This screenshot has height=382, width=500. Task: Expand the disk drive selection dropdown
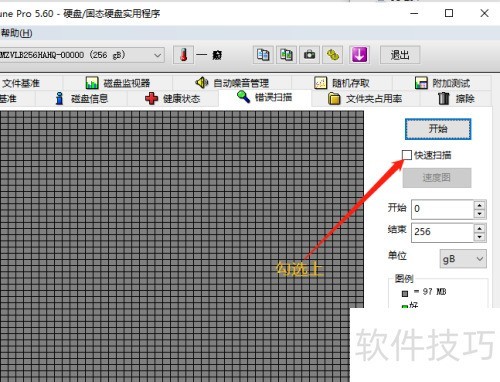click(x=157, y=55)
